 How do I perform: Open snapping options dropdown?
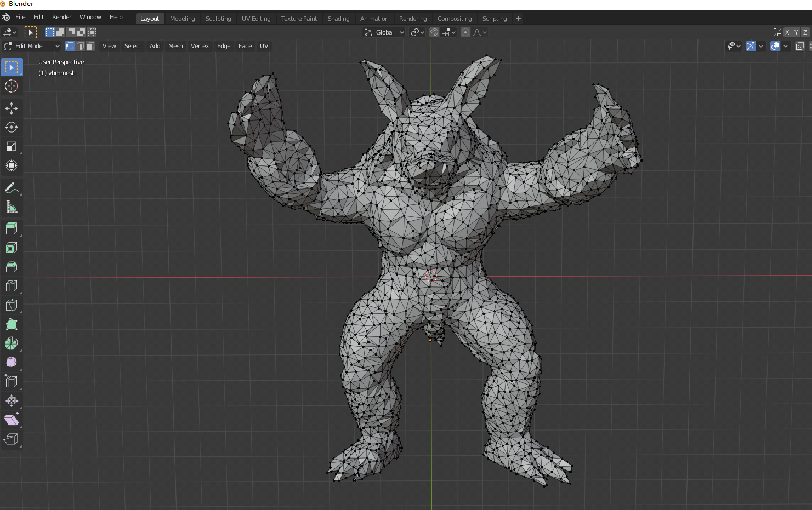[449, 32]
